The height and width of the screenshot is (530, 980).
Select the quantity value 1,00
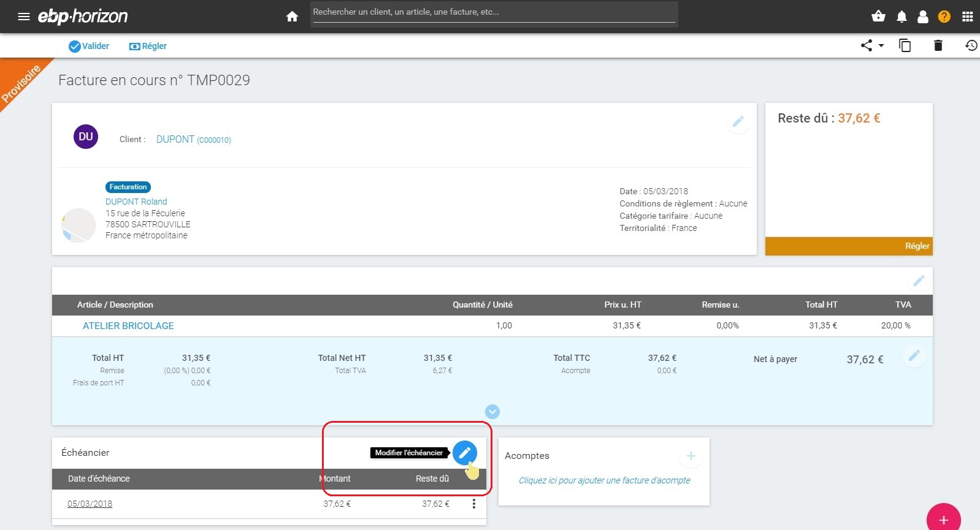pos(504,325)
